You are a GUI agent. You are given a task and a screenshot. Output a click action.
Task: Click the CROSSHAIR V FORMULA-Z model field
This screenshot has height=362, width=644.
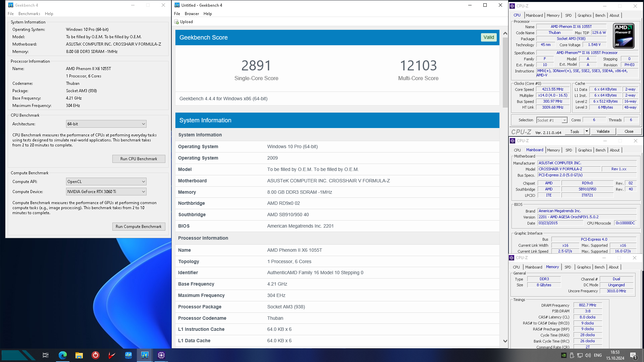click(569, 169)
